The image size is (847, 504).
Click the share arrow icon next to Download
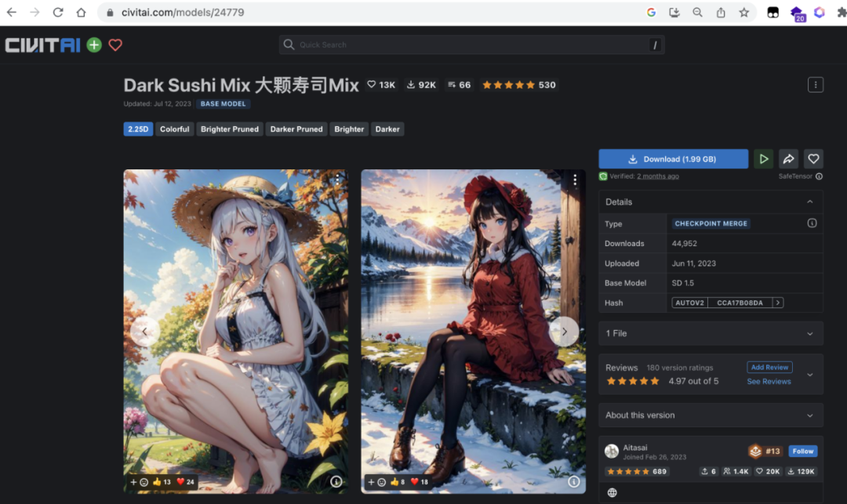point(788,158)
